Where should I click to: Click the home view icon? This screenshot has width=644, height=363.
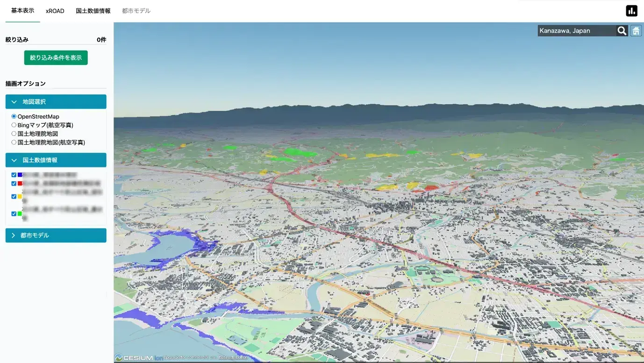pyautogui.click(x=636, y=31)
